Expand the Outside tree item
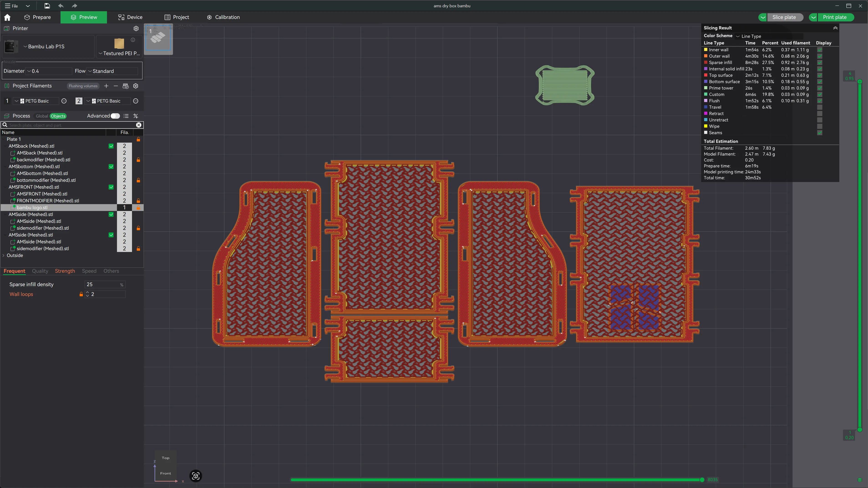This screenshot has height=488, width=868. pyautogui.click(x=4, y=256)
